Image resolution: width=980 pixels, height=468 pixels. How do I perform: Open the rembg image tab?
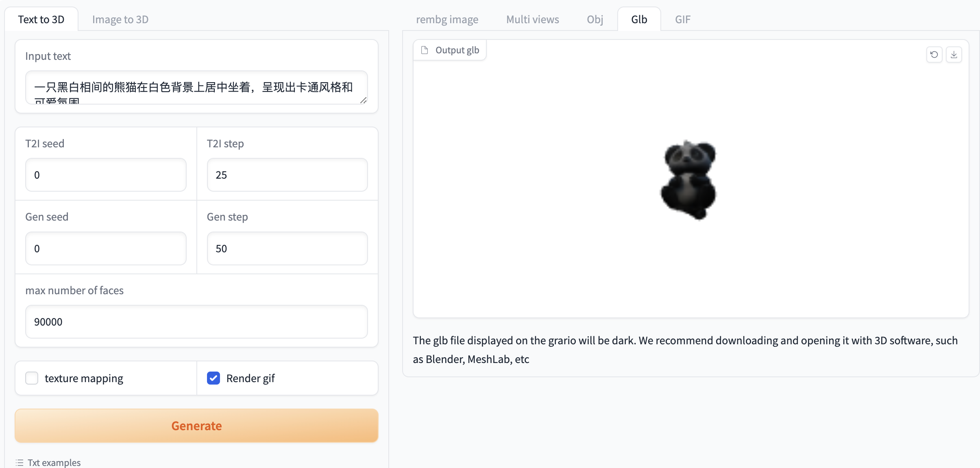click(447, 20)
